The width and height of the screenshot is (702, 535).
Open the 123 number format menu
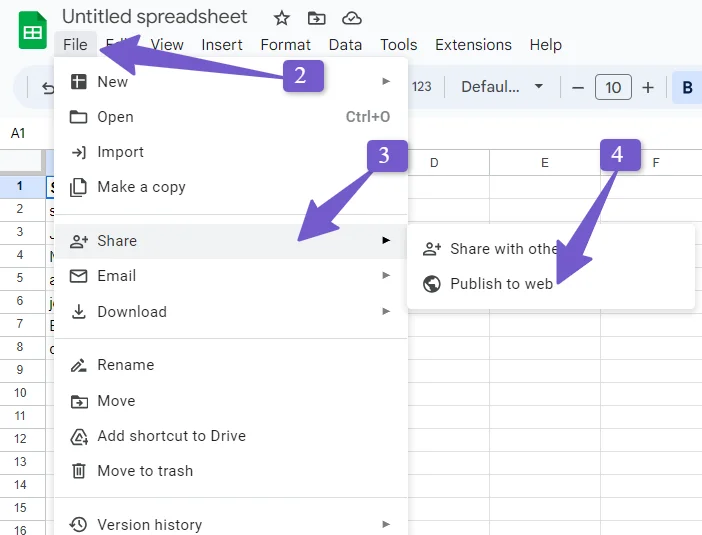tap(421, 86)
